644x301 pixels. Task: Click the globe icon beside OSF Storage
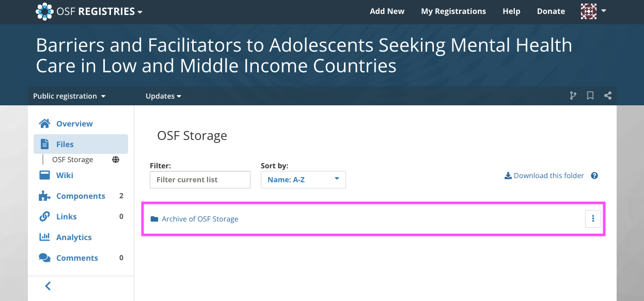click(x=116, y=160)
